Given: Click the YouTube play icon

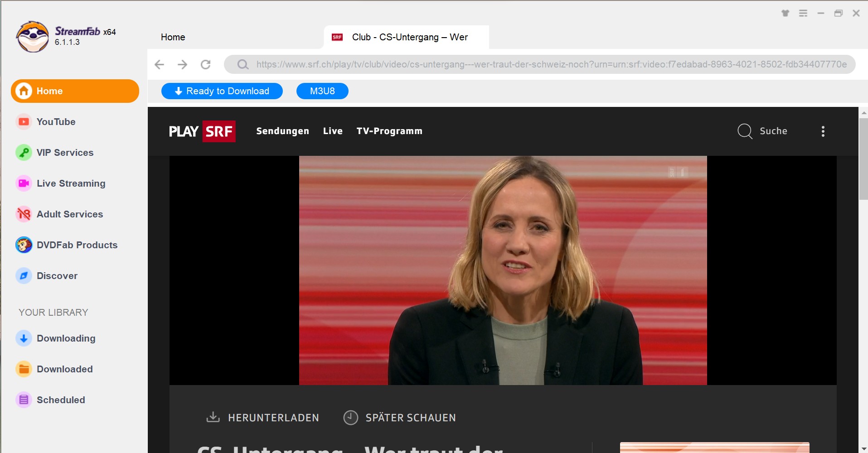Looking at the screenshot, I should coord(24,122).
